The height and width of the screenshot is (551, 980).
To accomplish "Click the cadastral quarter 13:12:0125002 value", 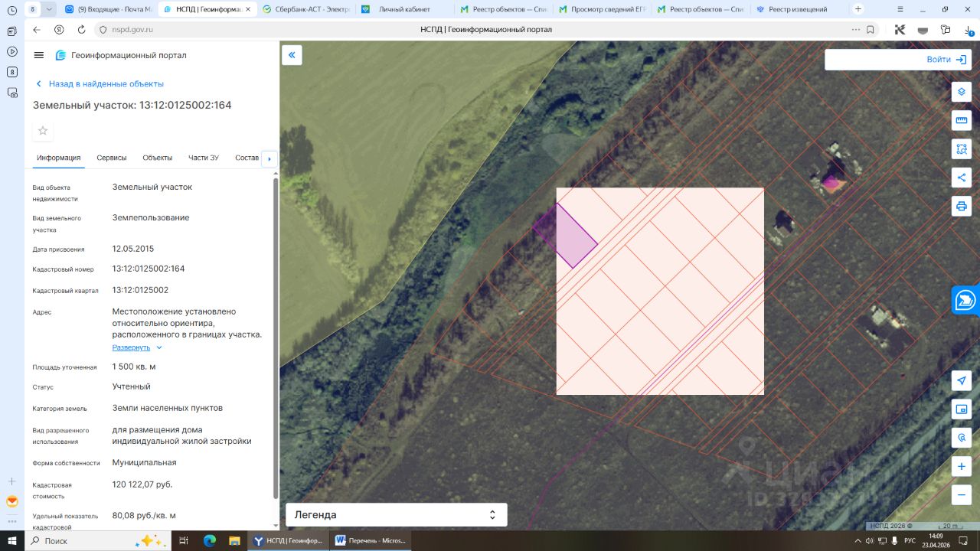I will coord(141,291).
